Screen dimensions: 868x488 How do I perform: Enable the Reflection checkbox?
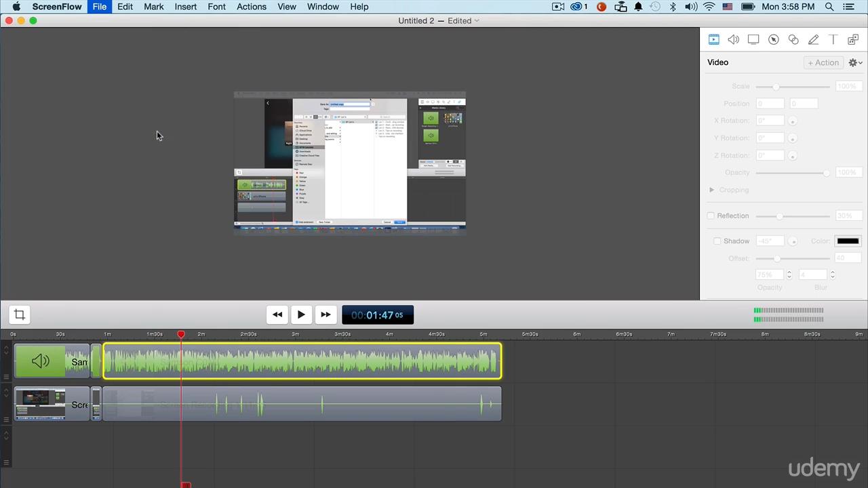(x=711, y=216)
